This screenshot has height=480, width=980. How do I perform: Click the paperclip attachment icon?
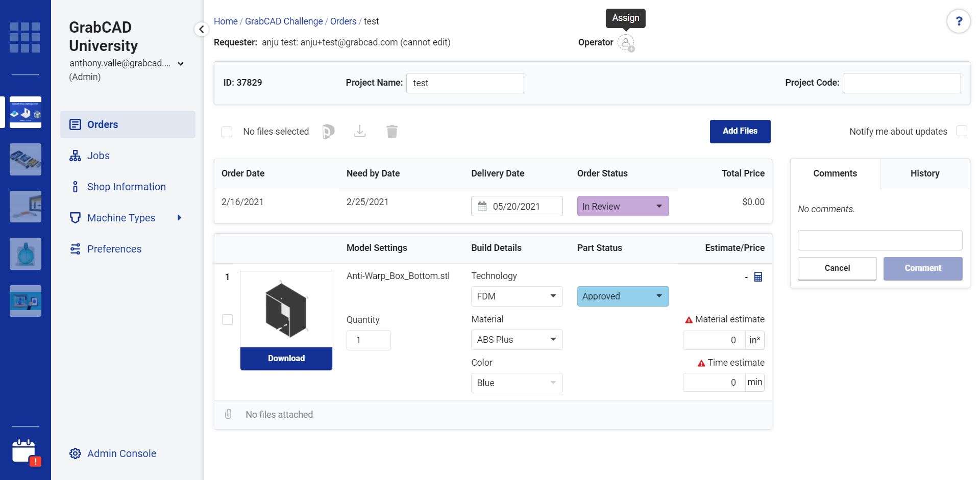tap(228, 414)
